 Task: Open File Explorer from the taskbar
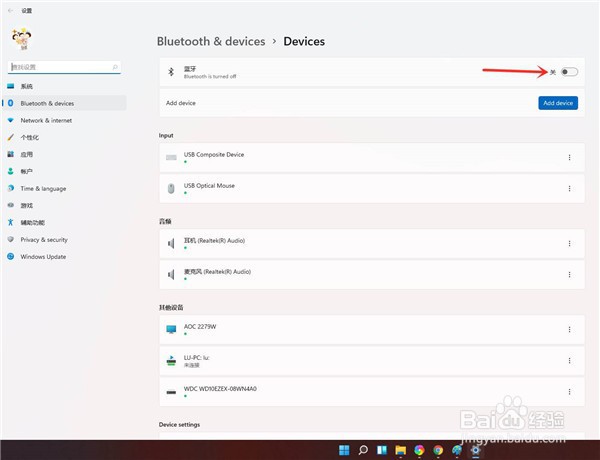tap(400, 450)
